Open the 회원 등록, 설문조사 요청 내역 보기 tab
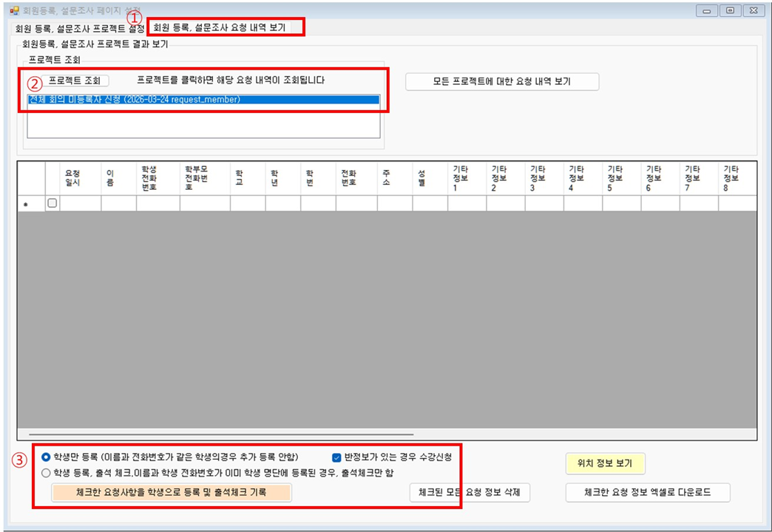This screenshot has width=772, height=532. (x=223, y=27)
